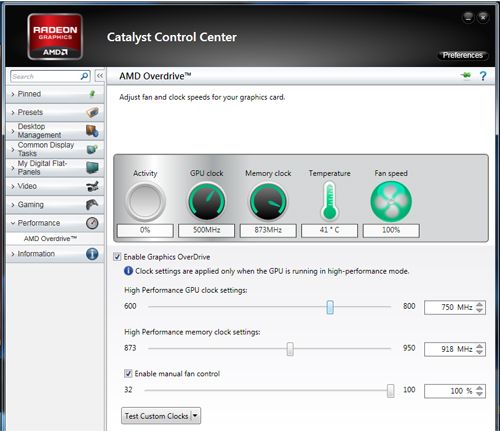Open help with the question mark icon
This screenshot has width=500, height=431.
[483, 76]
